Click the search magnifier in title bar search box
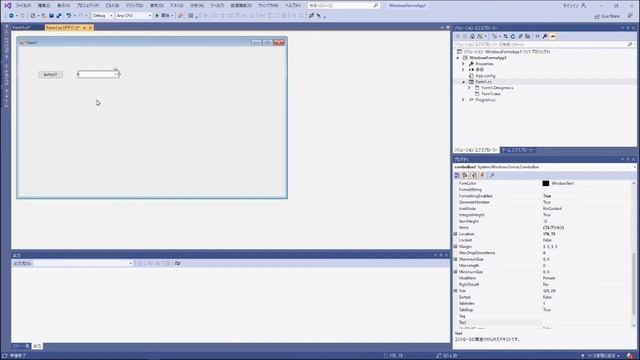This screenshot has width=640, height=360. (376, 6)
